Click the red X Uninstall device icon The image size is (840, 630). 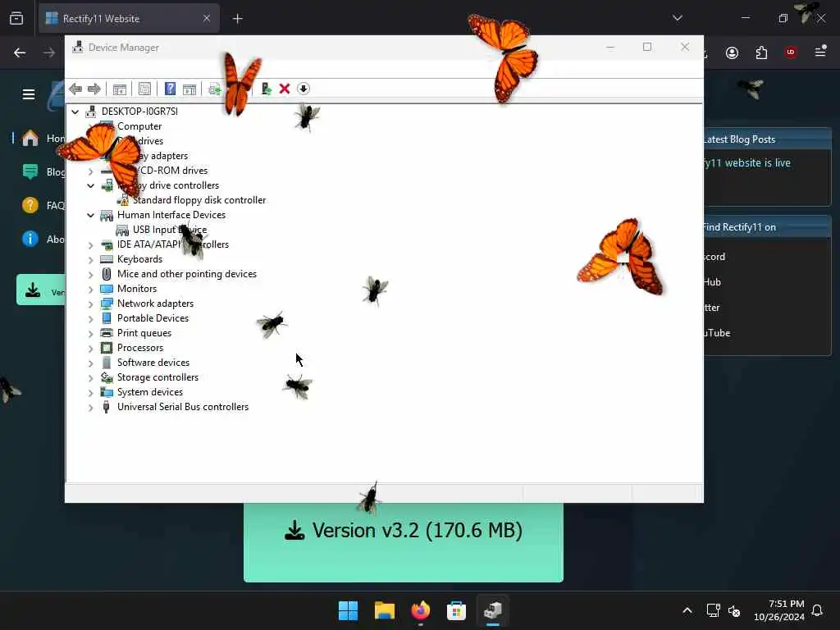point(285,89)
